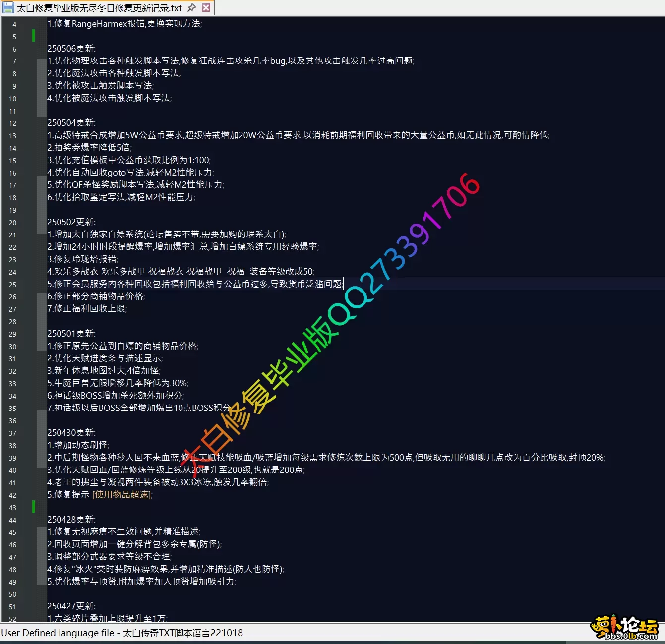Screen dimensions: 665x644
Task: Pin the 太白修复毕业版 file tab
Action: [x=192, y=8]
